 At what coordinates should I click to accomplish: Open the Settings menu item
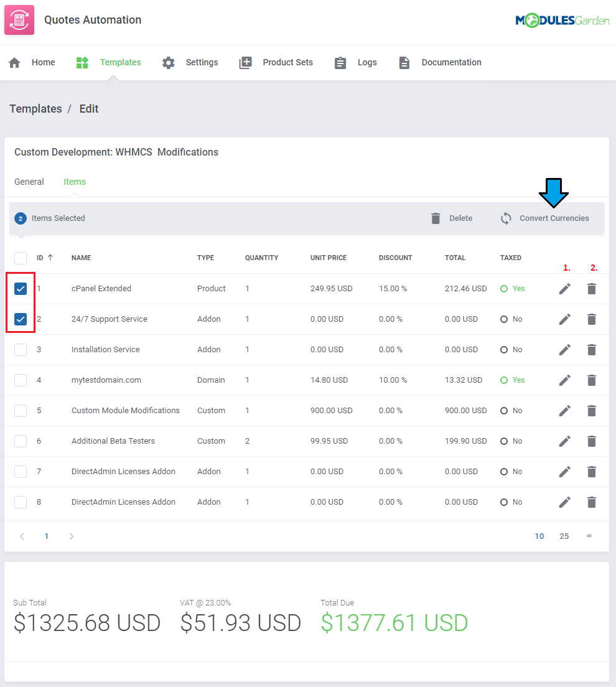click(x=202, y=62)
